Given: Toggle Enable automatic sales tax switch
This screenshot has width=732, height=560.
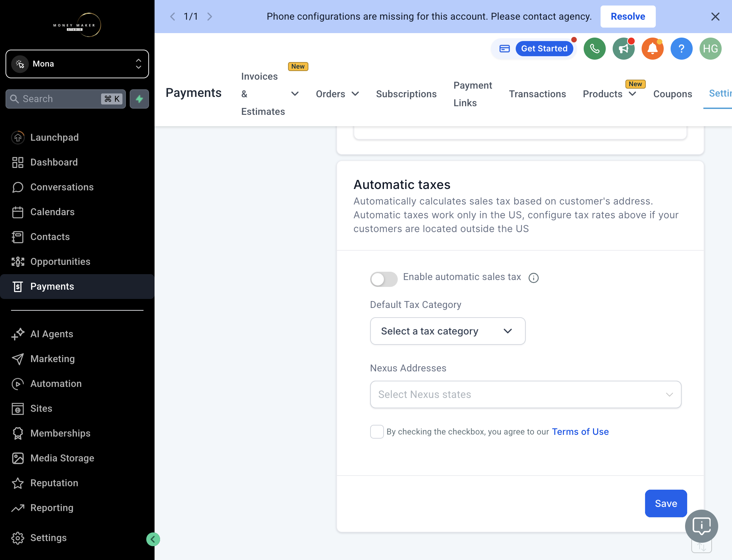Looking at the screenshot, I should coord(384,279).
